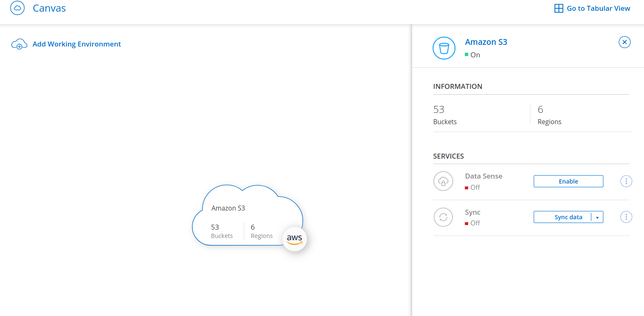The width and height of the screenshot is (644, 316).
Task: Click the Canvas cloud icon in header
Action: coord(17,8)
